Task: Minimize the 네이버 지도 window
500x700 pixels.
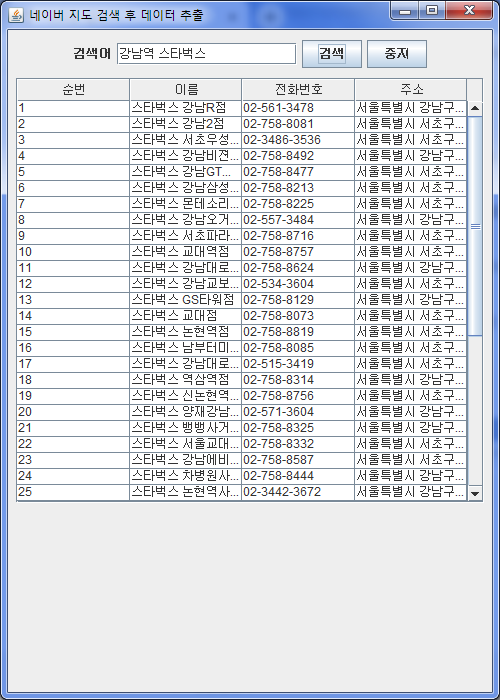Action: [404, 11]
